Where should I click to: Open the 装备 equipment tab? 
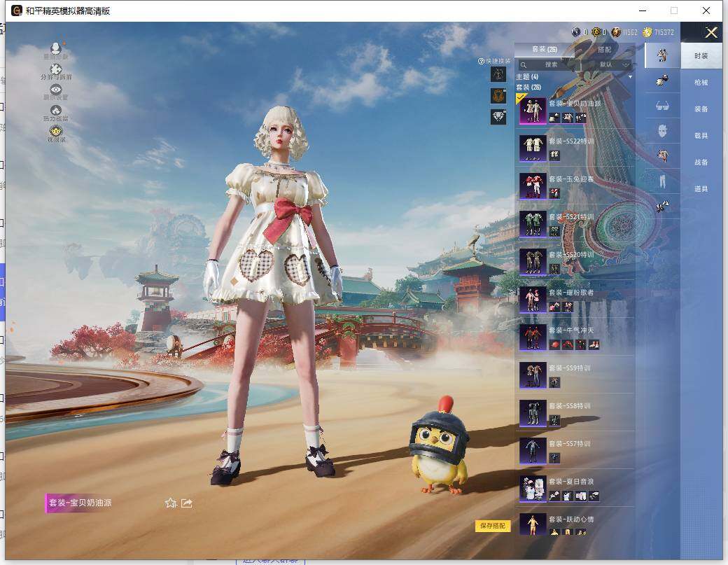click(x=701, y=109)
